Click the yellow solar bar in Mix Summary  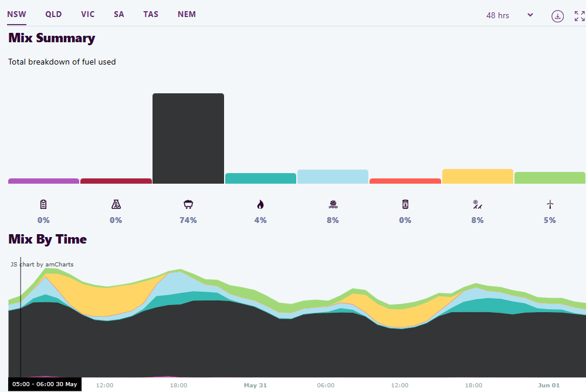click(477, 177)
